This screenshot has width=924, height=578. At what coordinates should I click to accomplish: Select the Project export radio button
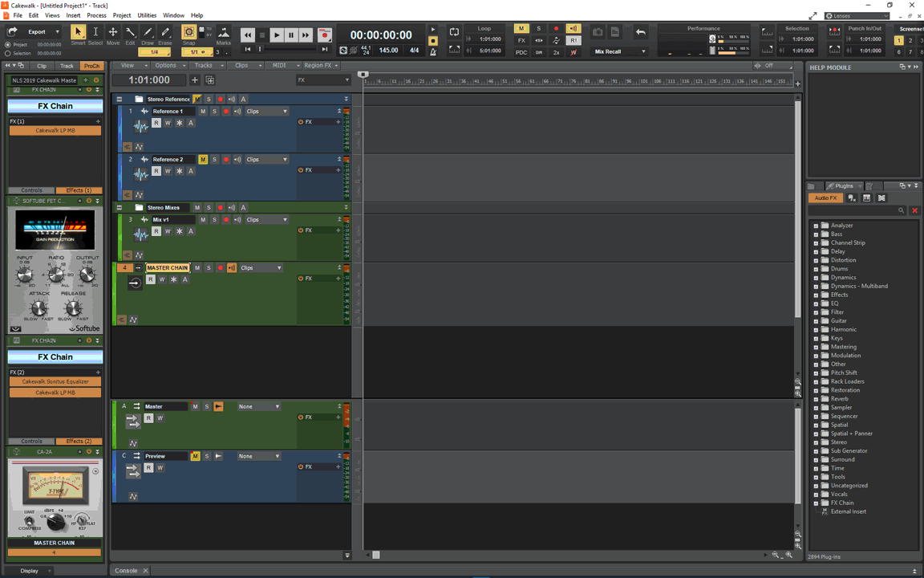8,45
